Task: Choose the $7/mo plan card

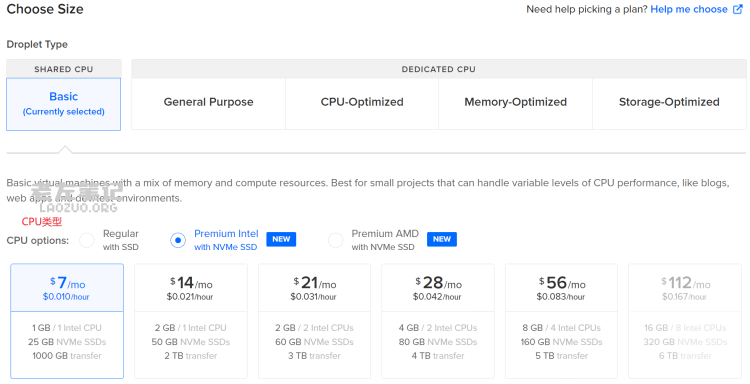Action: (67, 321)
